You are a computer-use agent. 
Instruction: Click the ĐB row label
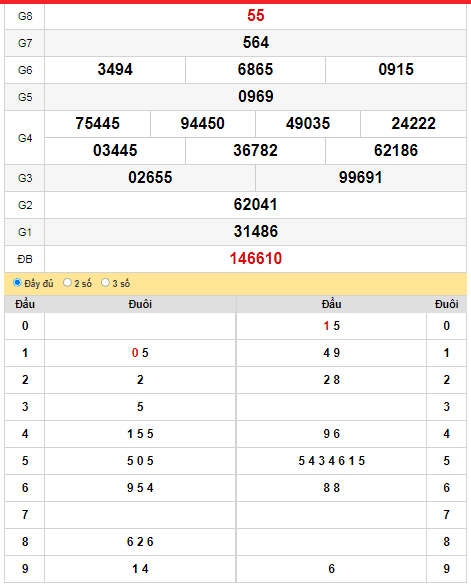(x=25, y=259)
